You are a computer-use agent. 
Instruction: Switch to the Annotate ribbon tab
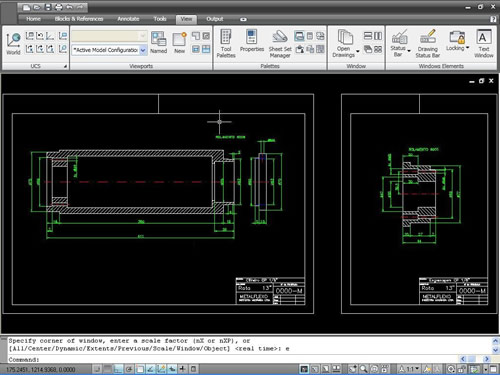click(x=128, y=19)
